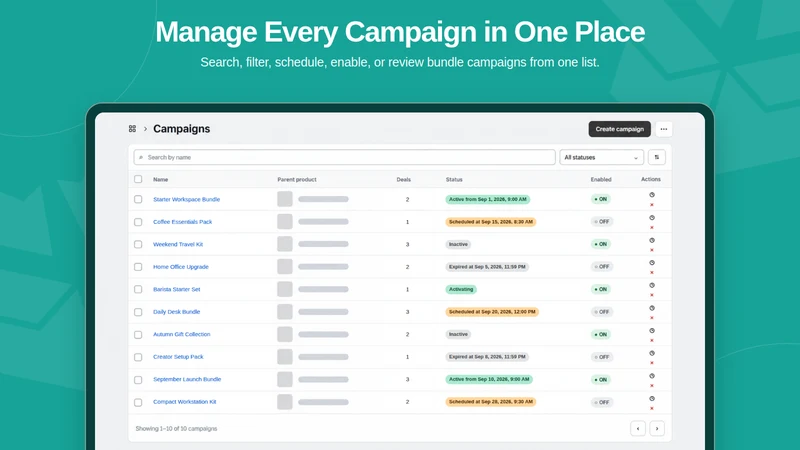Open the Daily Desk Bundle campaign link

tap(177, 312)
